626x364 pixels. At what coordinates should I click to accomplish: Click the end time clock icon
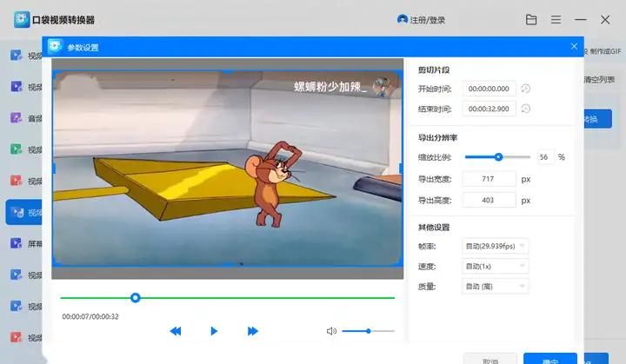coord(526,109)
